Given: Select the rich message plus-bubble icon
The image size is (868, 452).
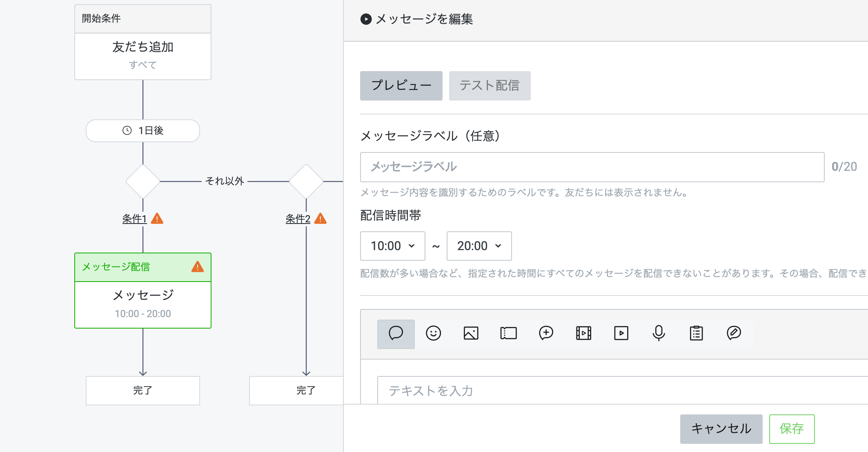Looking at the screenshot, I should point(546,333).
